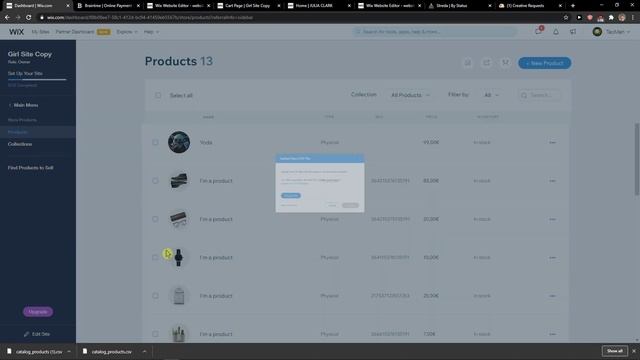Open the All Products collection dropdown

(x=410, y=95)
